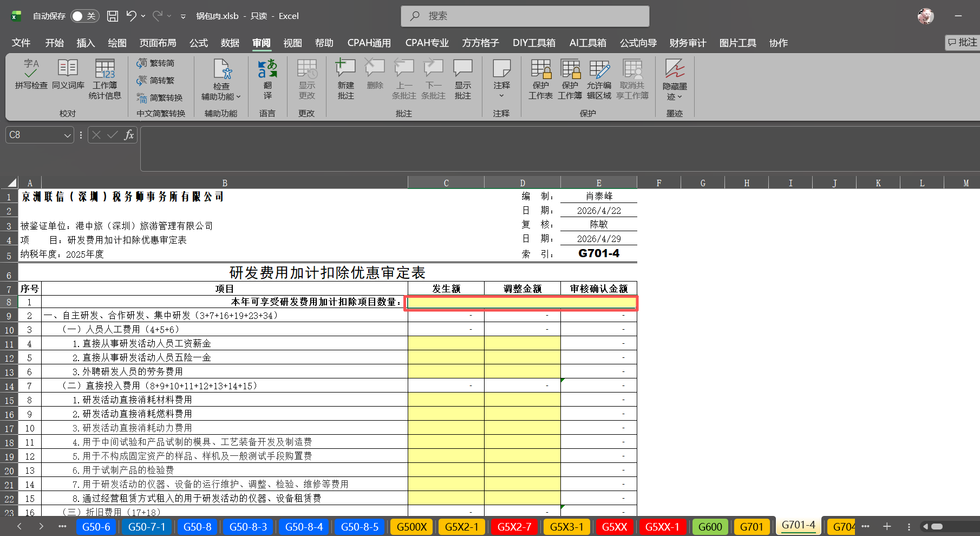The width and height of the screenshot is (980, 536).
Task: Select column E header
Action: click(599, 183)
